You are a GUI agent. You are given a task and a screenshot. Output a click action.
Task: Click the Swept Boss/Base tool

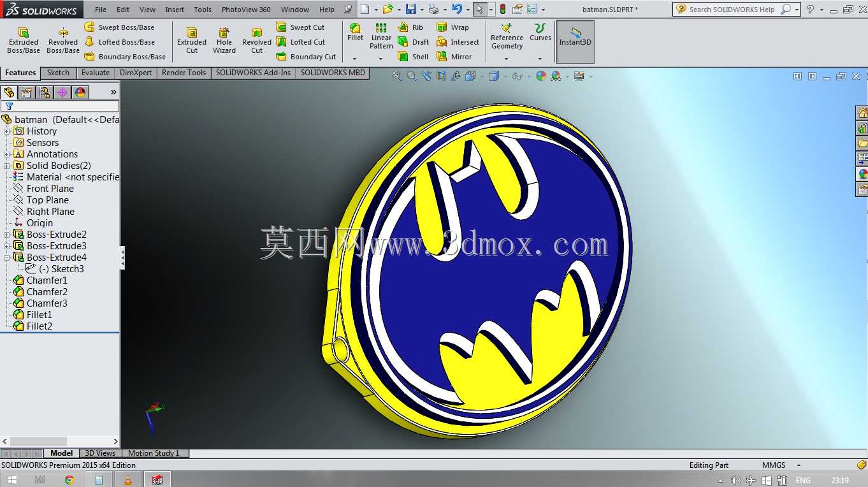point(119,27)
